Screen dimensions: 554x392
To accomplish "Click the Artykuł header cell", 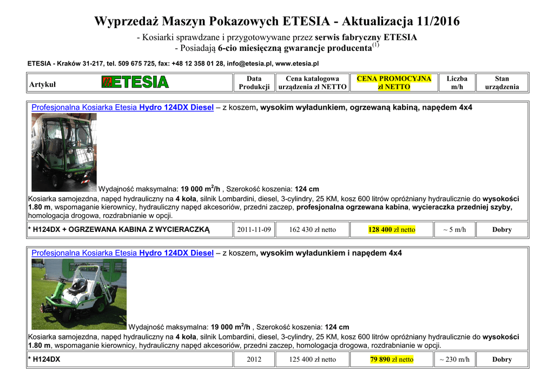I will (42, 85).
